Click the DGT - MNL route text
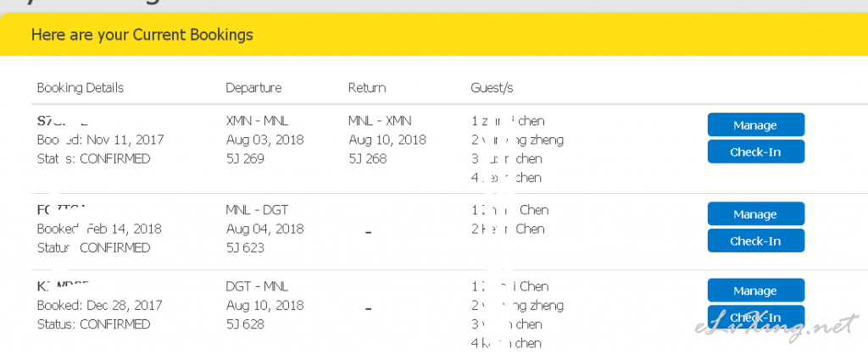 [x=257, y=286]
